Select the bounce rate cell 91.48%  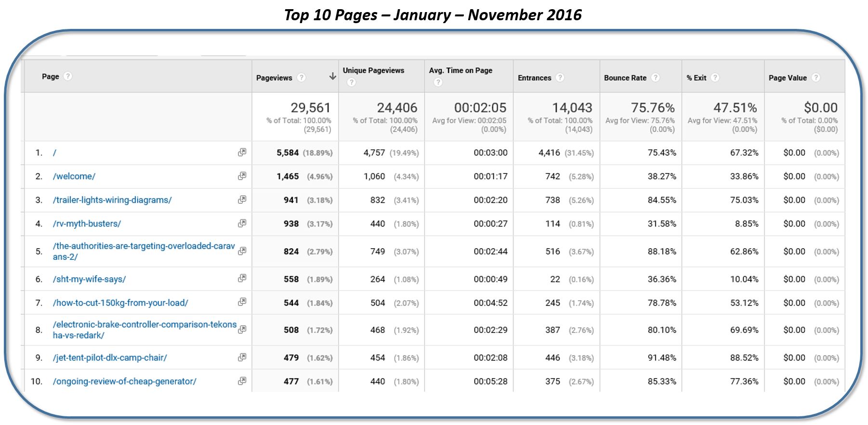click(x=662, y=358)
